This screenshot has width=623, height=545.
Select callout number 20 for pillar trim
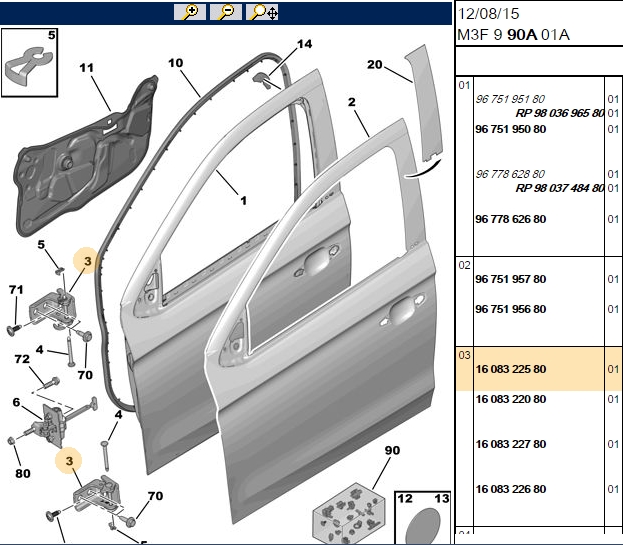click(x=375, y=64)
